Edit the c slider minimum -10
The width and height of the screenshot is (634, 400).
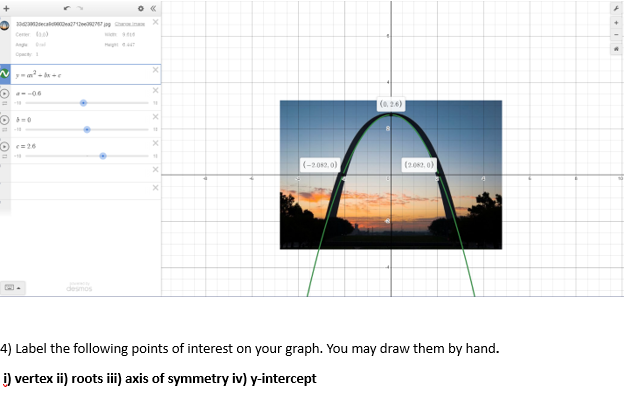coord(18,156)
